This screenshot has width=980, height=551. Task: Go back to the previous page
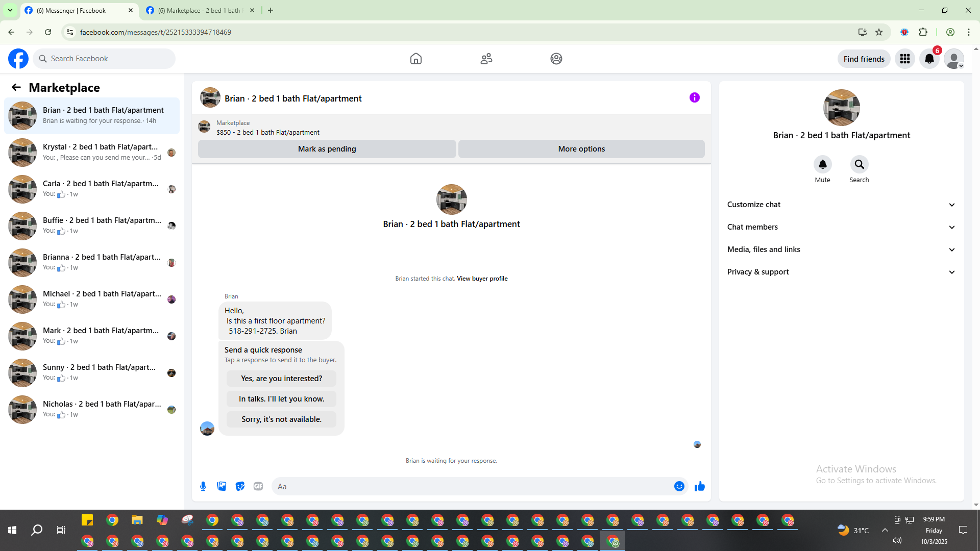[11, 32]
